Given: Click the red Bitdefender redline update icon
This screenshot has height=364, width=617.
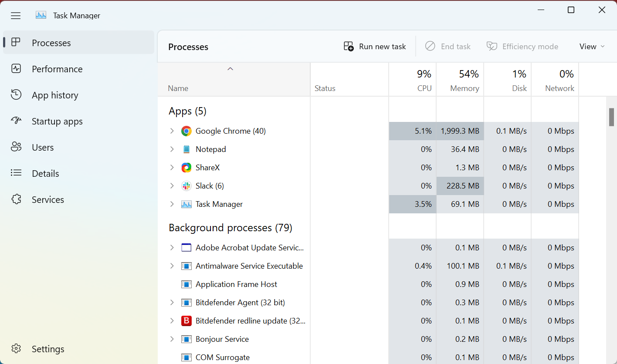Looking at the screenshot, I should click(186, 321).
